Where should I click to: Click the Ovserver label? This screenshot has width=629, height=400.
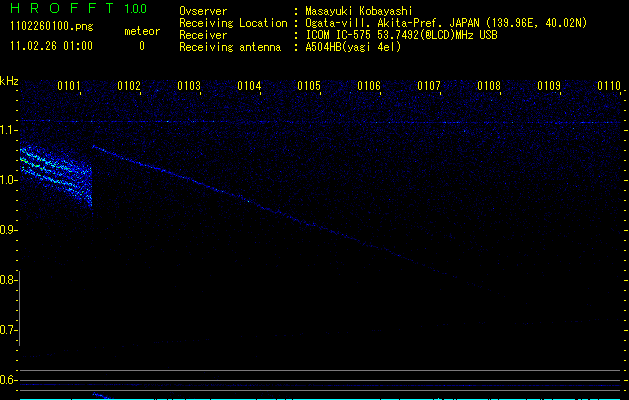(203, 11)
